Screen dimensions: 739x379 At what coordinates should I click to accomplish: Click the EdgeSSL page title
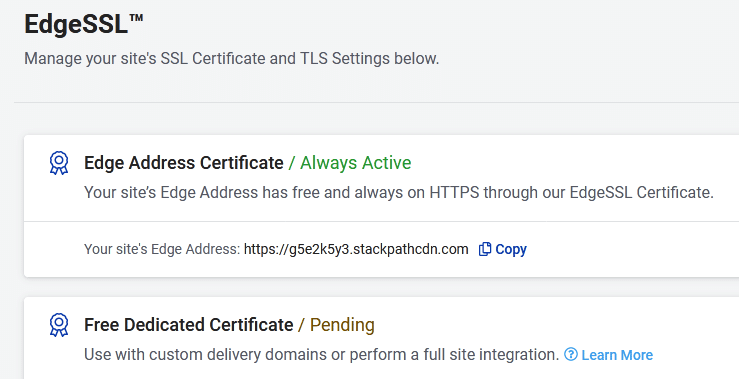(x=84, y=24)
